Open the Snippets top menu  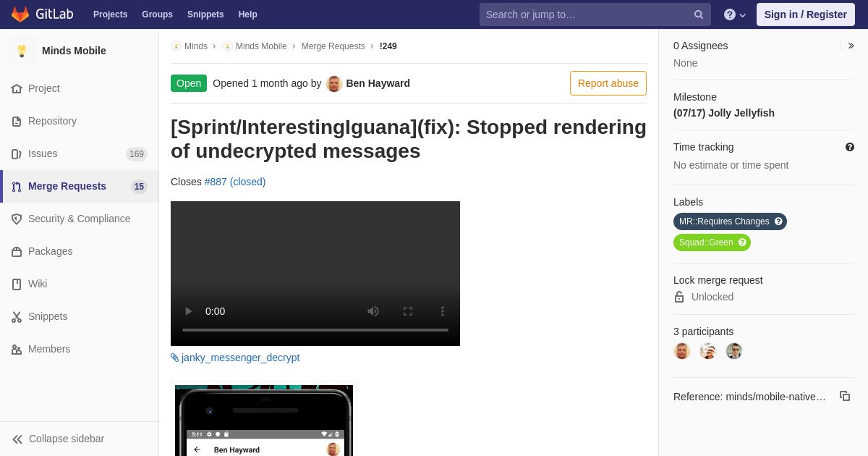pos(205,14)
